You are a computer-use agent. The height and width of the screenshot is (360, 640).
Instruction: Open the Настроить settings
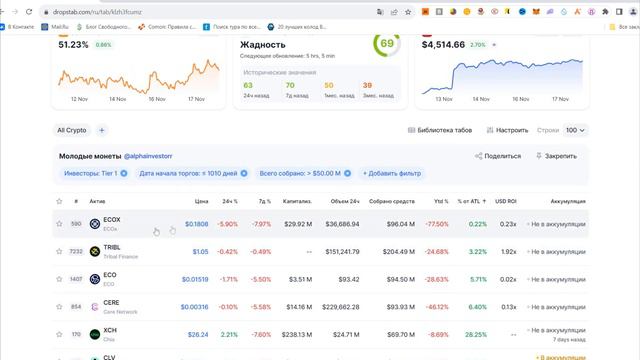click(507, 130)
